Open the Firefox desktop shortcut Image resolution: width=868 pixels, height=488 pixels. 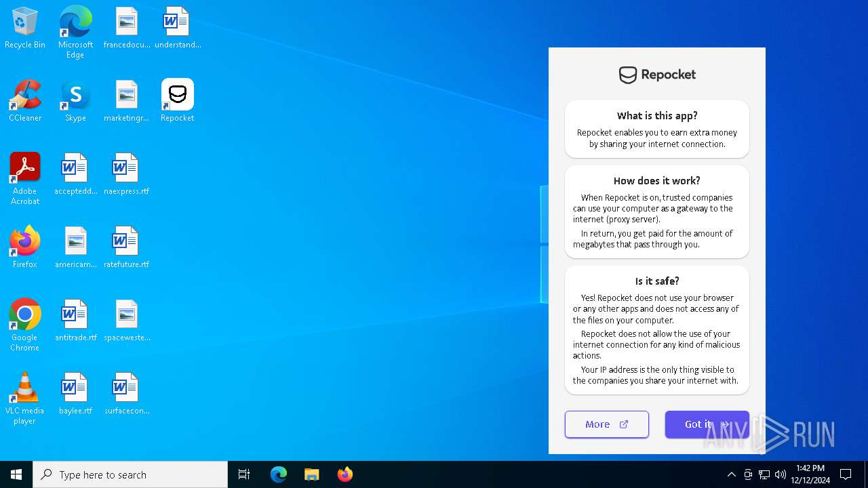[25, 247]
